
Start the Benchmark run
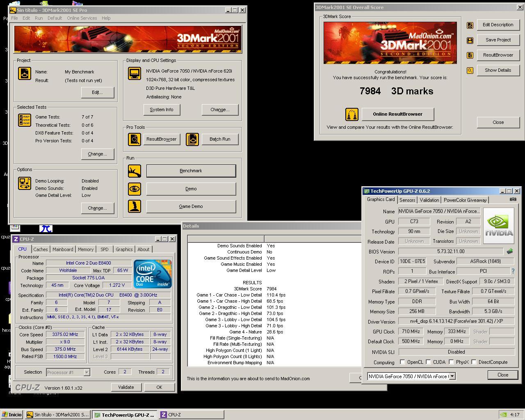coord(191,171)
